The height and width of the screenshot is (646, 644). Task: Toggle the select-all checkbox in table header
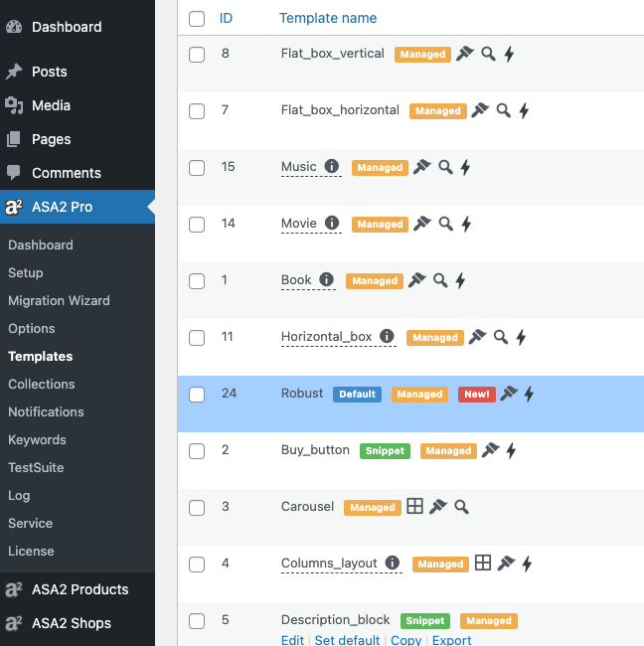[x=197, y=19]
